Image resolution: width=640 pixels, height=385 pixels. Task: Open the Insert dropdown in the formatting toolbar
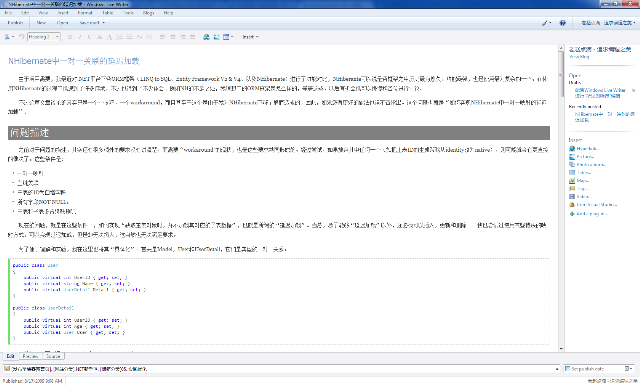tap(250, 37)
